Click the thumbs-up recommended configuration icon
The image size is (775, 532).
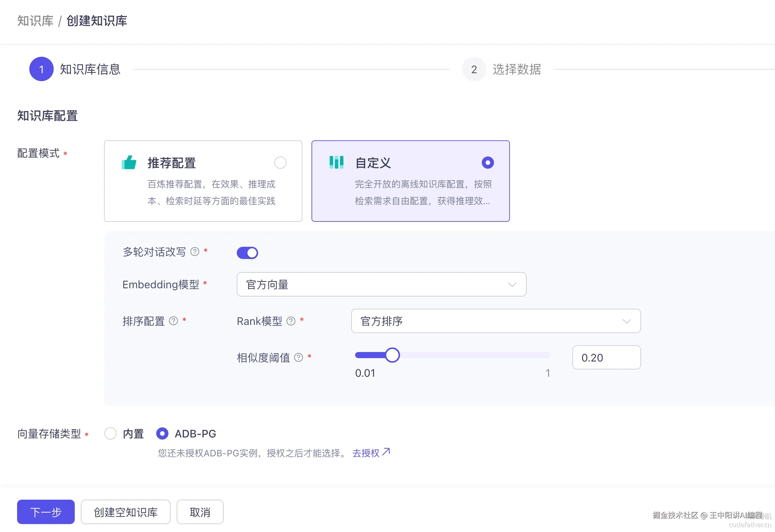point(129,162)
